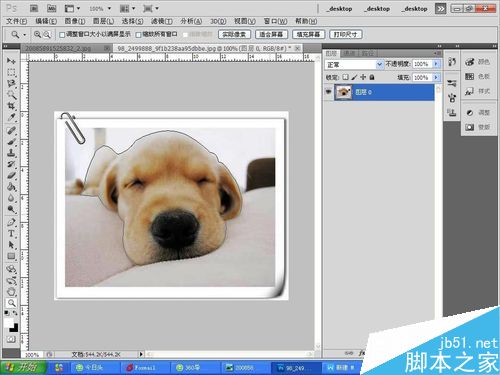The height and width of the screenshot is (375, 500).
Task: Toggle lock position icon
Action: (363, 77)
